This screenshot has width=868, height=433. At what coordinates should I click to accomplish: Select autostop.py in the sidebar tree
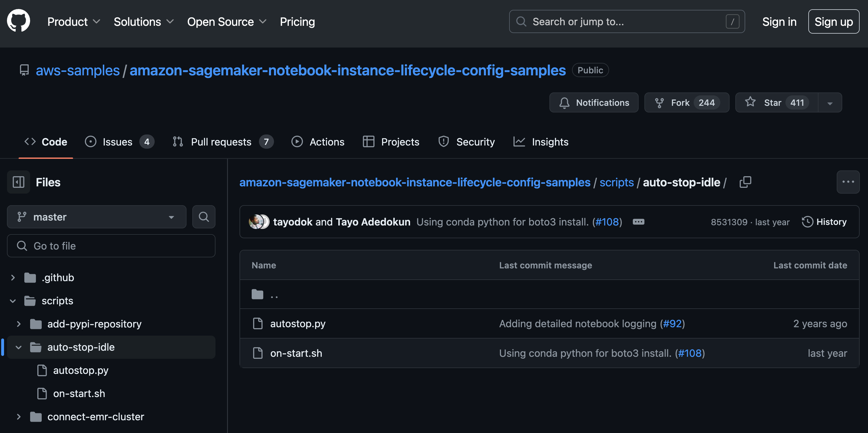click(81, 370)
